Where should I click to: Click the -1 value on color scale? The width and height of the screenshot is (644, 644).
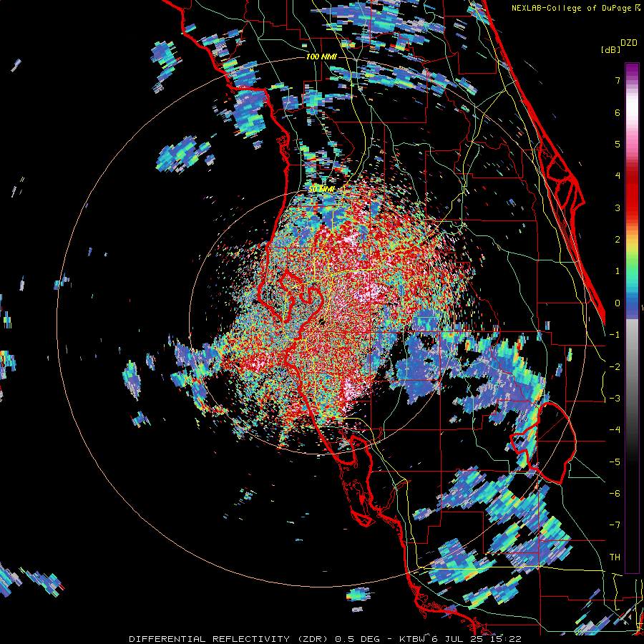(x=615, y=335)
